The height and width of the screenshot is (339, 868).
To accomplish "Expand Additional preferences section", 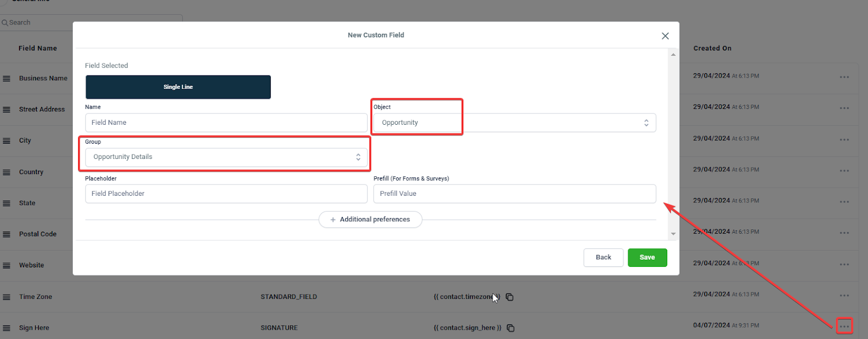I will [371, 220].
